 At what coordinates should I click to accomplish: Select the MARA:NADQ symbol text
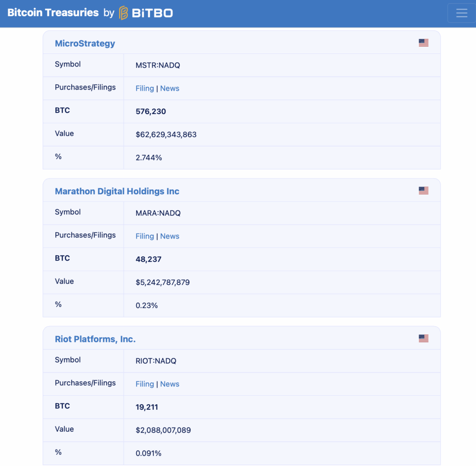coord(158,213)
